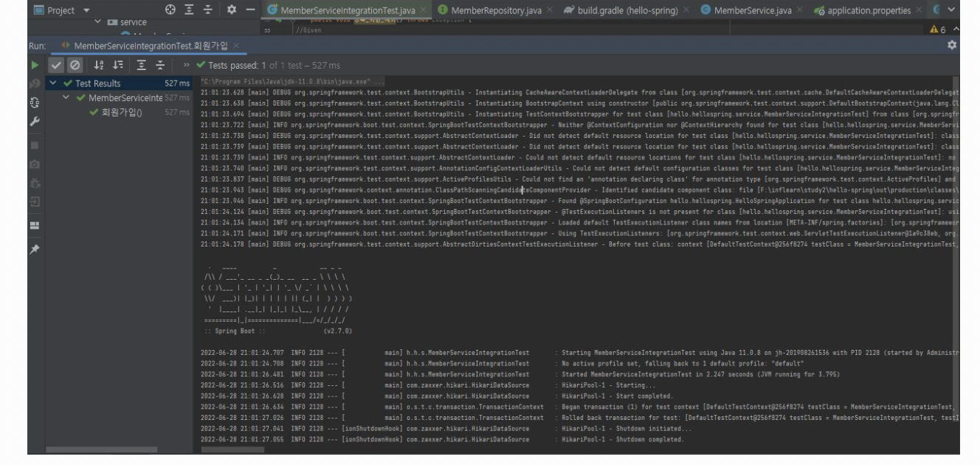Screen dimensions: 980x465
Task: Switch to MemberServiceIntegrationTest.java editor tab
Action: click(x=347, y=11)
